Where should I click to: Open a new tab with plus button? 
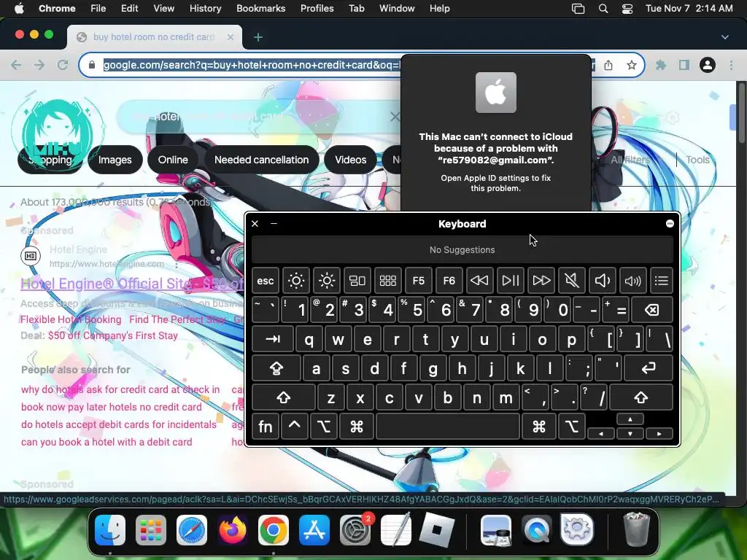click(258, 37)
